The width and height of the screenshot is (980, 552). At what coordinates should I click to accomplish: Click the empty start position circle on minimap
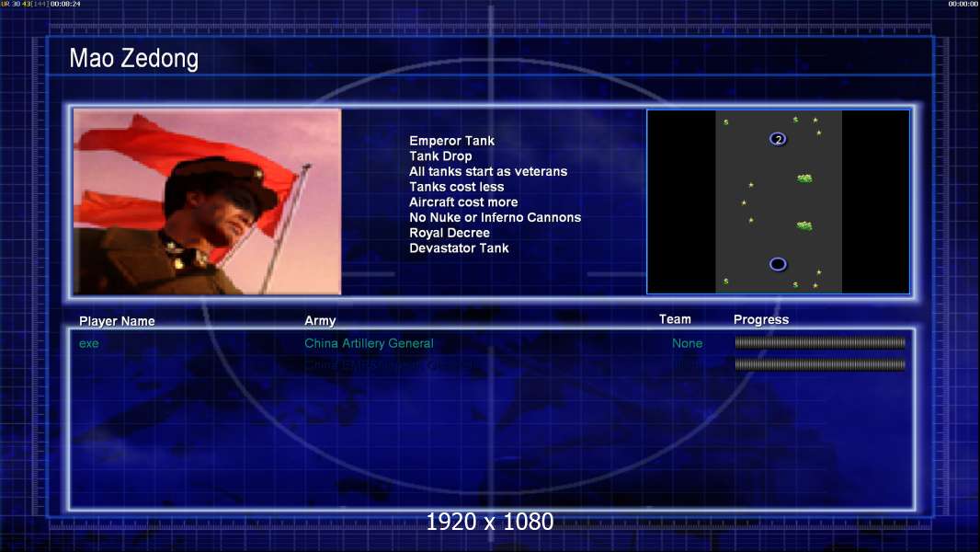(x=778, y=264)
